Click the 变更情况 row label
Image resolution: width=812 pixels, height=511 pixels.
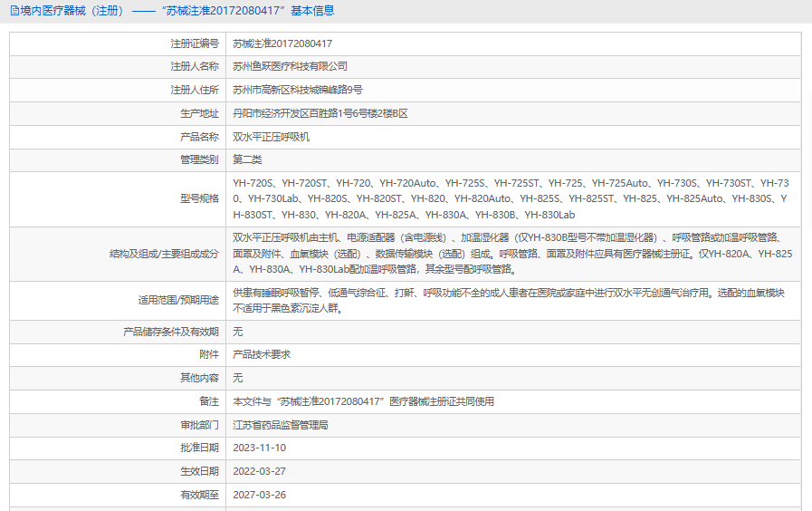pos(199,508)
